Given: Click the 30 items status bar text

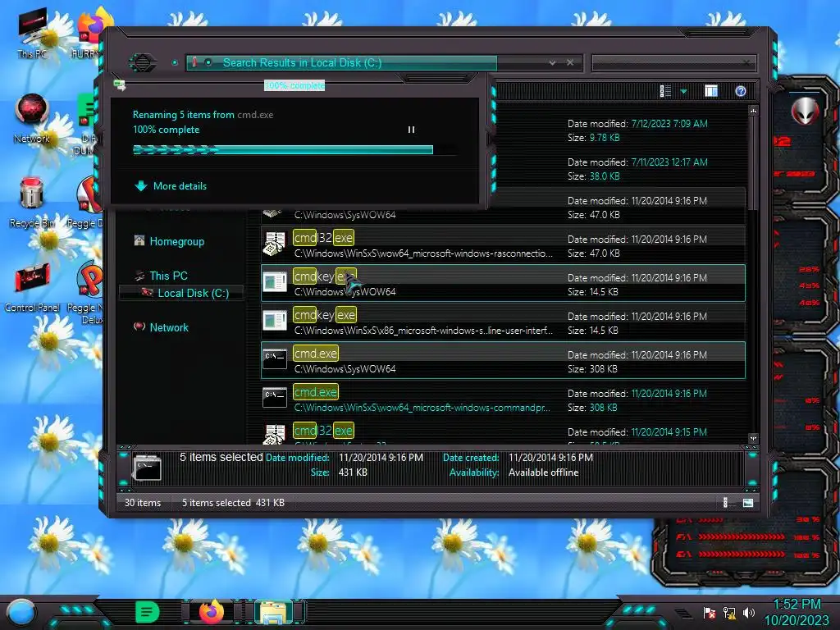Looking at the screenshot, I should click(x=143, y=503).
